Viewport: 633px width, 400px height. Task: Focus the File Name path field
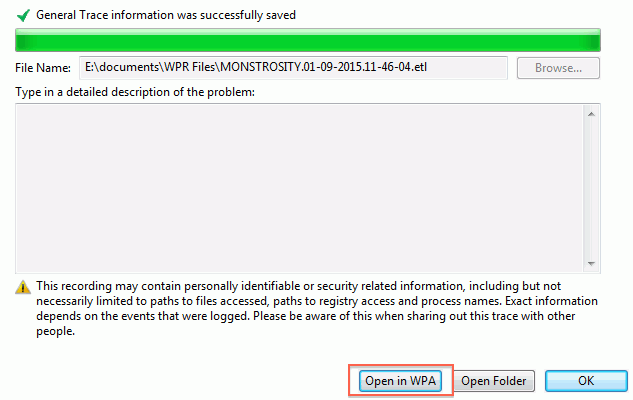click(293, 67)
